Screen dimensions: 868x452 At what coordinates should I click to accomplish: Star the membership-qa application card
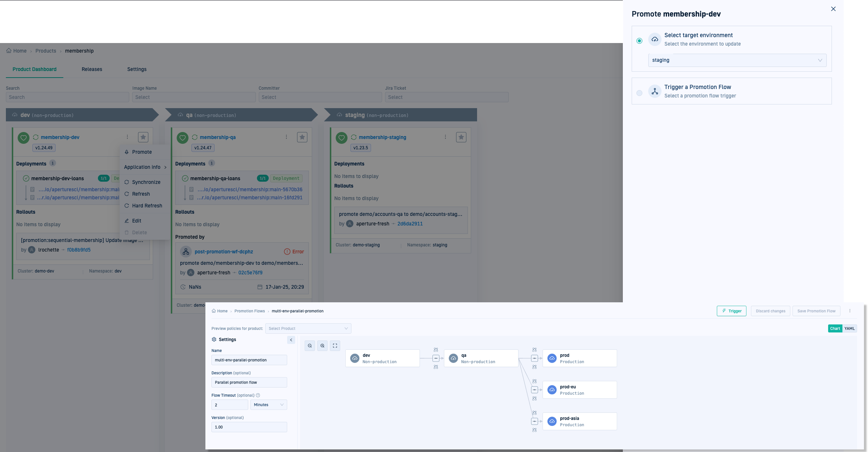302,137
